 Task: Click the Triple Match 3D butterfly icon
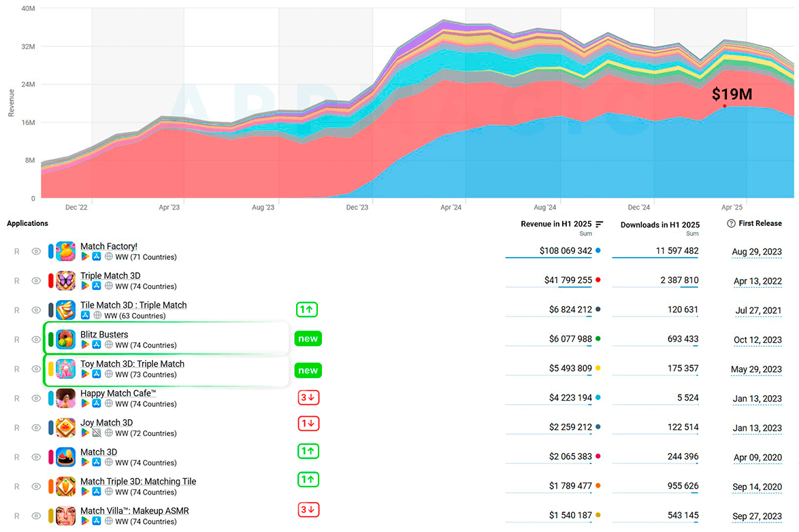click(x=65, y=281)
